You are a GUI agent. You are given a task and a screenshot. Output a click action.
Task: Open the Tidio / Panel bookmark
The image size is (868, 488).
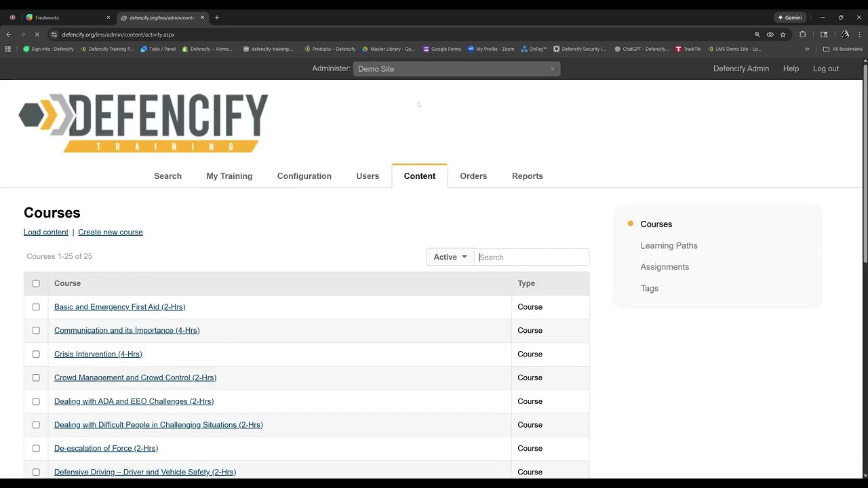pyautogui.click(x=158, y=49)
